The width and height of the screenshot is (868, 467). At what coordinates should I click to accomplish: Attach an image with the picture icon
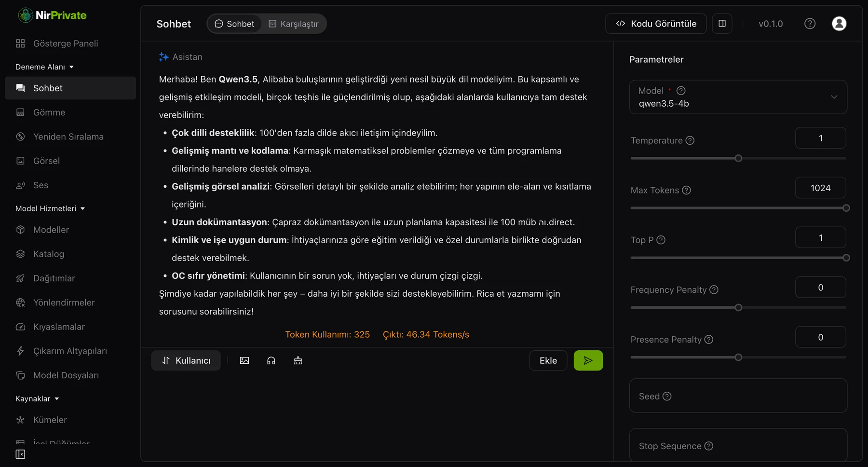click(x=244, y=360)
